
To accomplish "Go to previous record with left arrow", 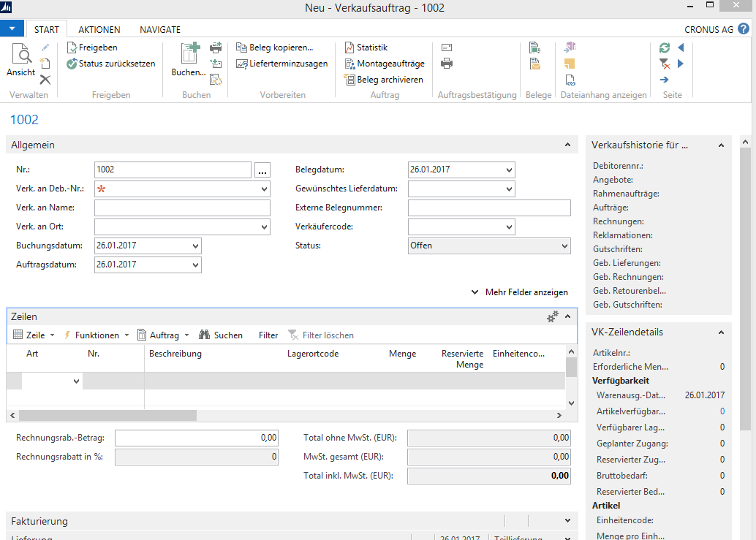I will pos(681,47).
